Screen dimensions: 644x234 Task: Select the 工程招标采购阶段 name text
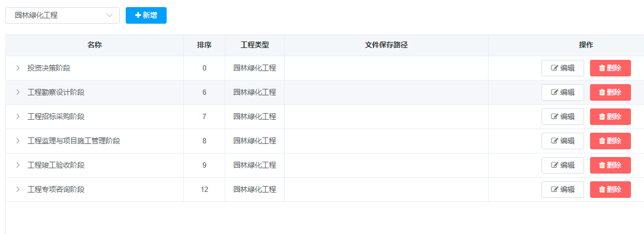(x=56, y=117)
